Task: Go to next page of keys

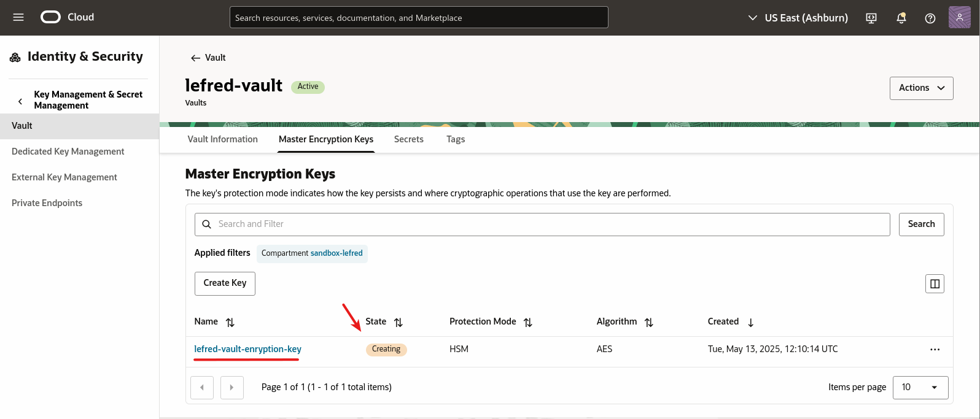Action: [x=232, y=388]
